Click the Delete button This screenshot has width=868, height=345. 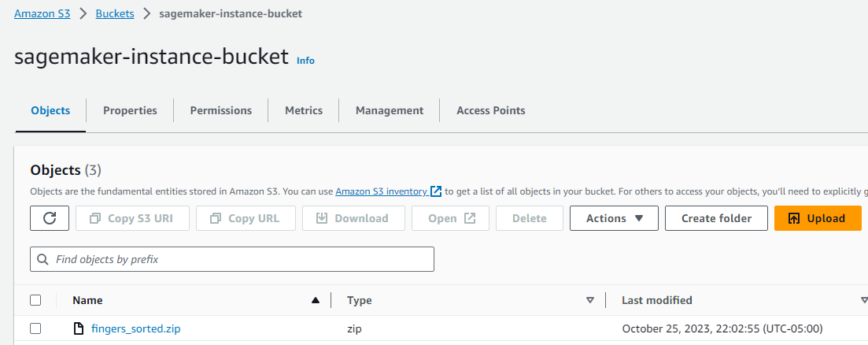coord(530,218)
